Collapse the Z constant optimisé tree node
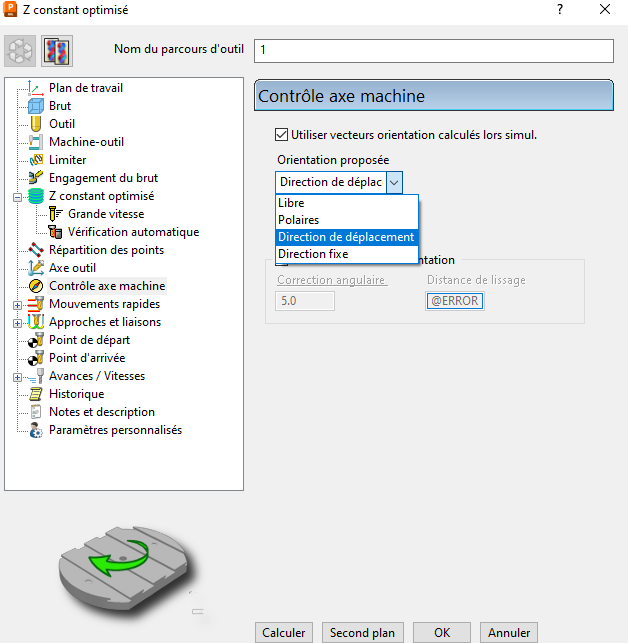This screenshot has width=628, height=643. (x=17, y=197)
